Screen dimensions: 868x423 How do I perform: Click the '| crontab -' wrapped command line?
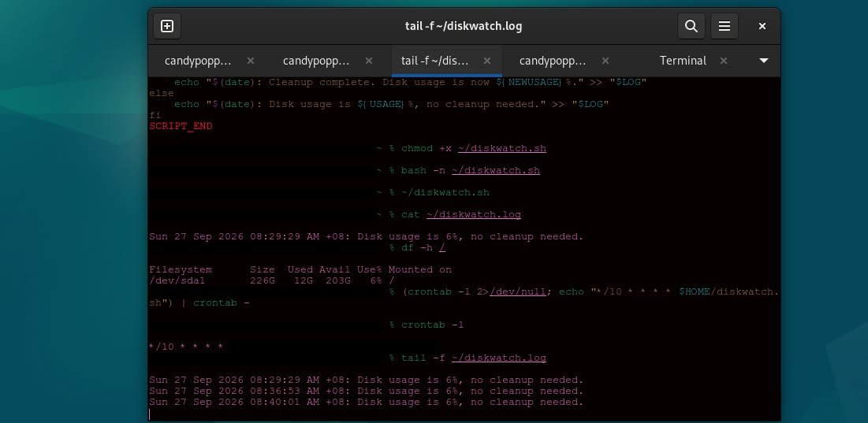(199, 302)
